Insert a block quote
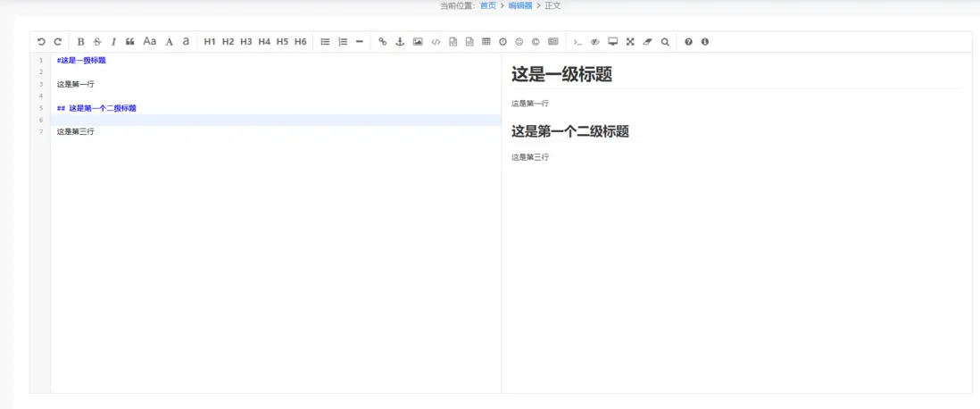The image size is (980, 409). 130,42
